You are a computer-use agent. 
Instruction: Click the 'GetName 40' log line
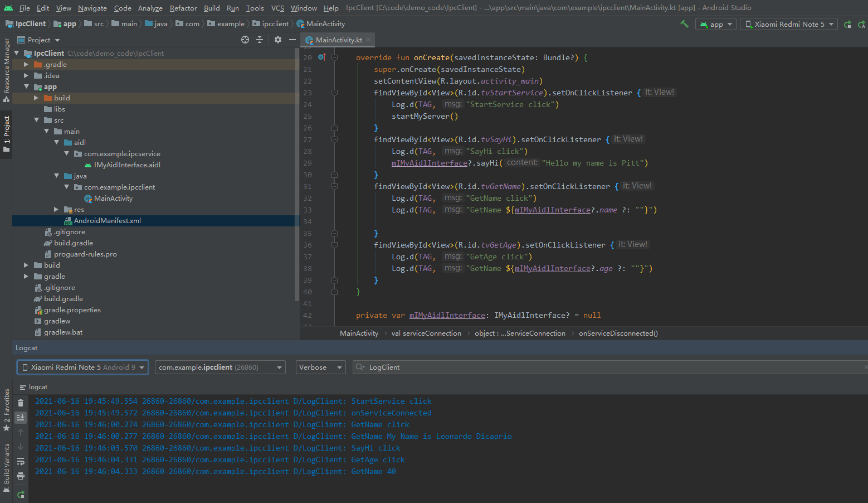[216, 471]
